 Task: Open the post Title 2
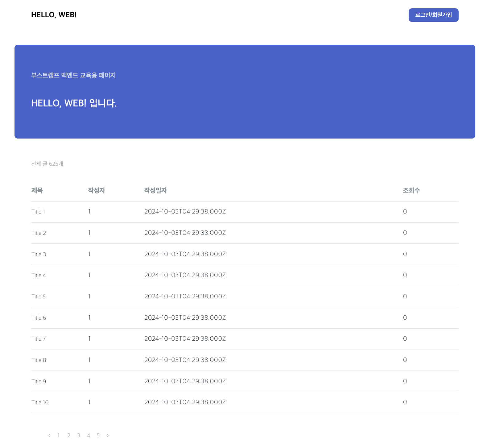point(39,233)
